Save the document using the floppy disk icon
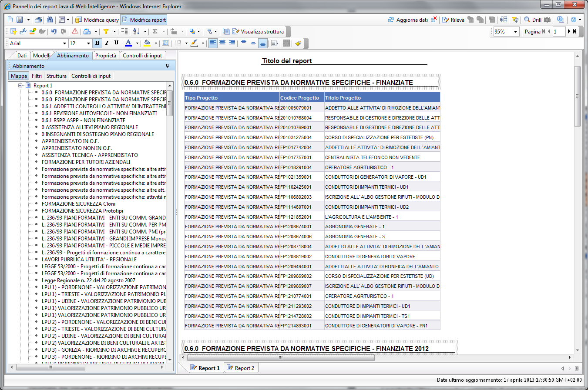Image resolution: width=588 pixels, height=390 pixels. [x=20, y=20]
